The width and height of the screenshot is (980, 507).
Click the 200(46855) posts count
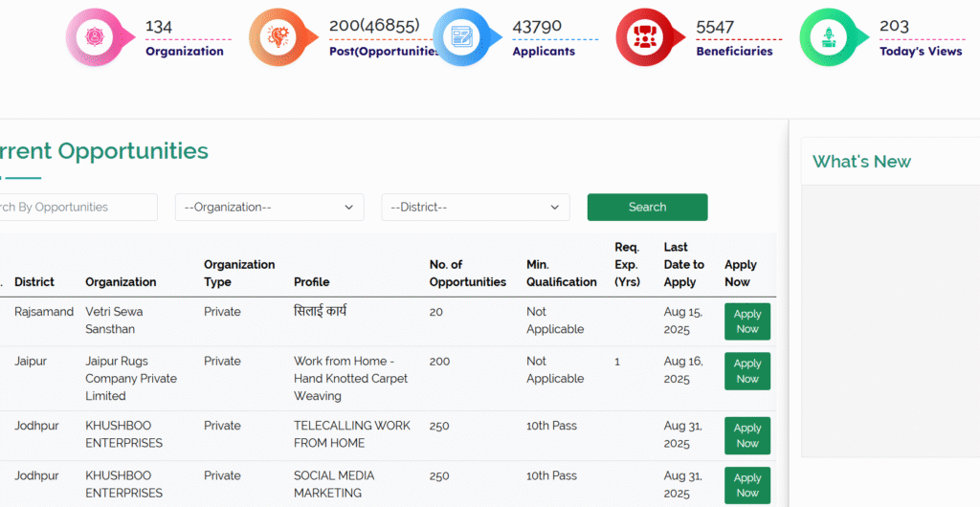point(374,26)
